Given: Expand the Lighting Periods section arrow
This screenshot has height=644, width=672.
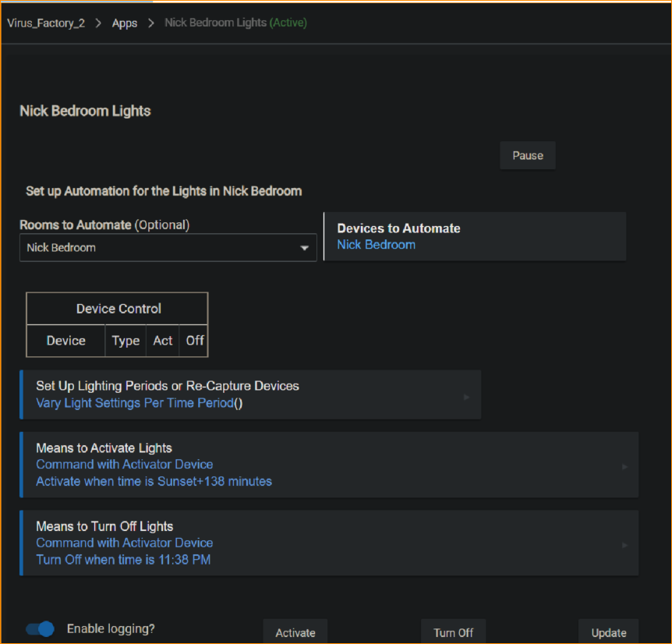Looking at the screenshot, I should click(466, 397).
